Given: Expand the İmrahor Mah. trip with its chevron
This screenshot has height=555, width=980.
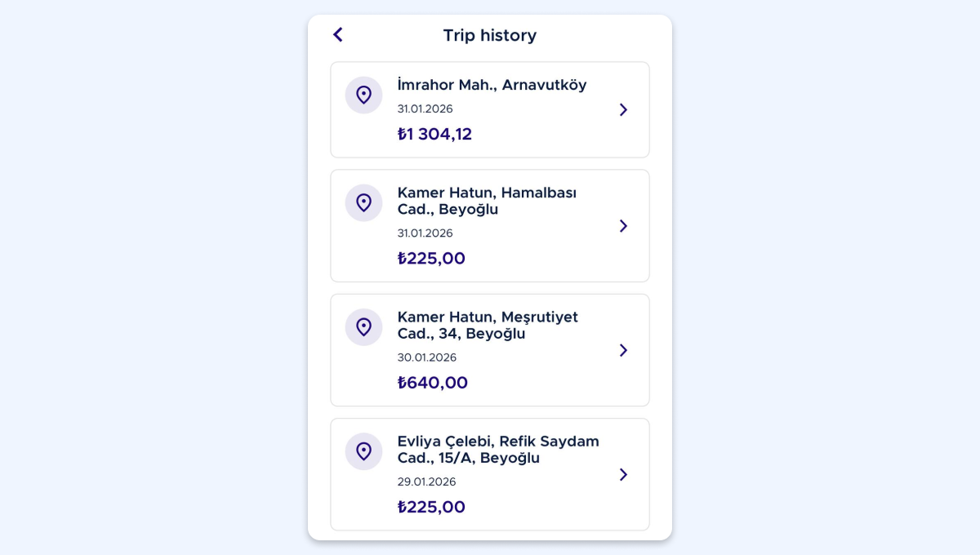Looking at the screenshot, I should (x=623, y=109).
